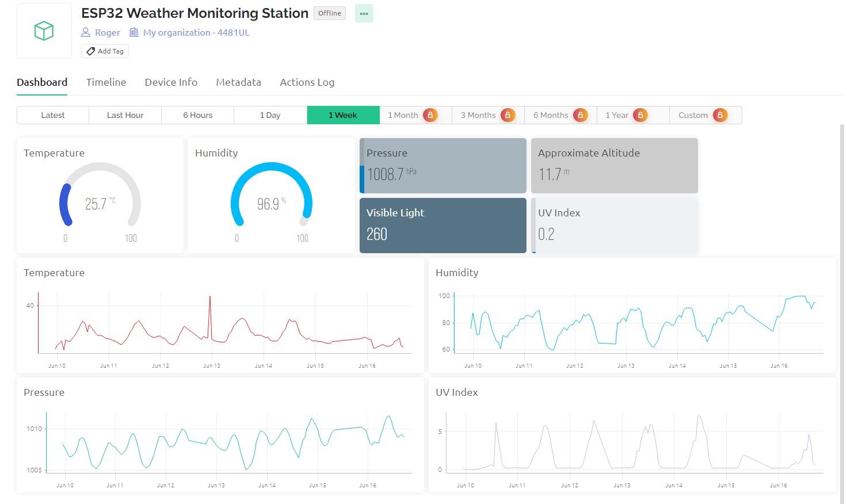The width and height of the screenshot is (847, 504).
Task: Open My organization - 4481UL link
Action: click(x=196, y=32)
